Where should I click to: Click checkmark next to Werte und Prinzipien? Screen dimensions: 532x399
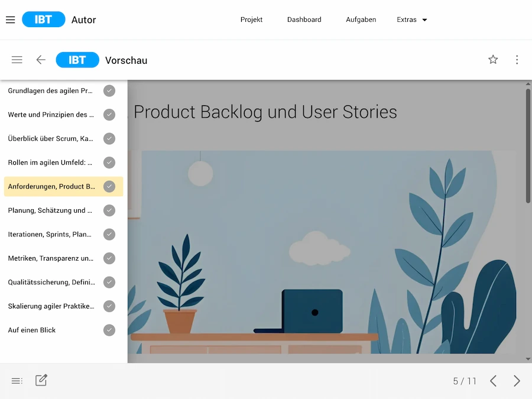pos(109,115)
